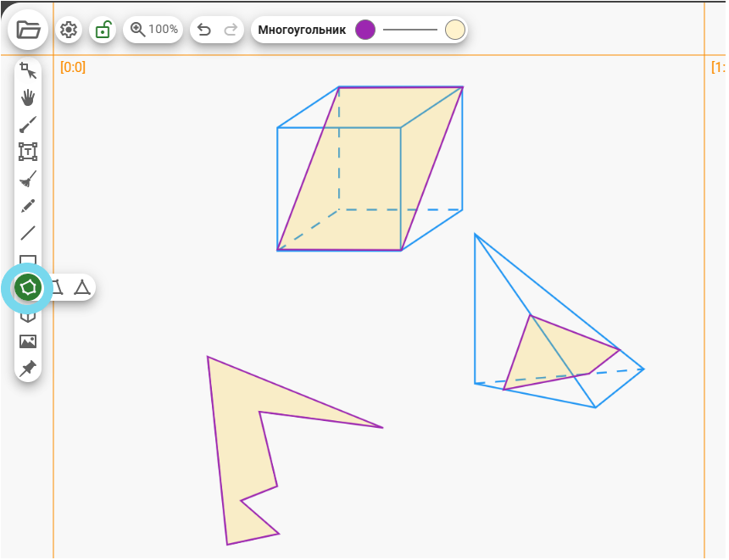Click the pin tool
Screen dimensions: 729x560
(x=28, y=369)
